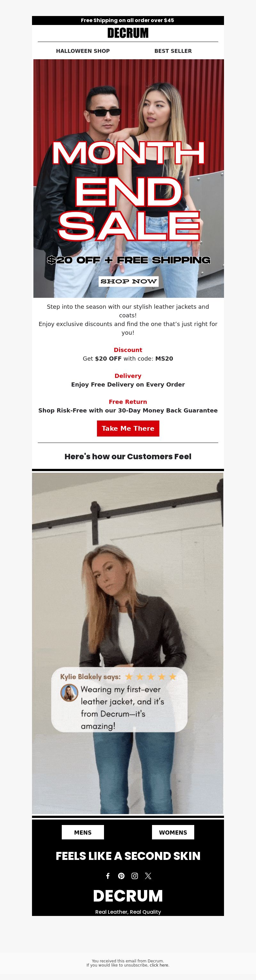Open the HALLOWEEN SHOP menu link

[x=83, y=51]
